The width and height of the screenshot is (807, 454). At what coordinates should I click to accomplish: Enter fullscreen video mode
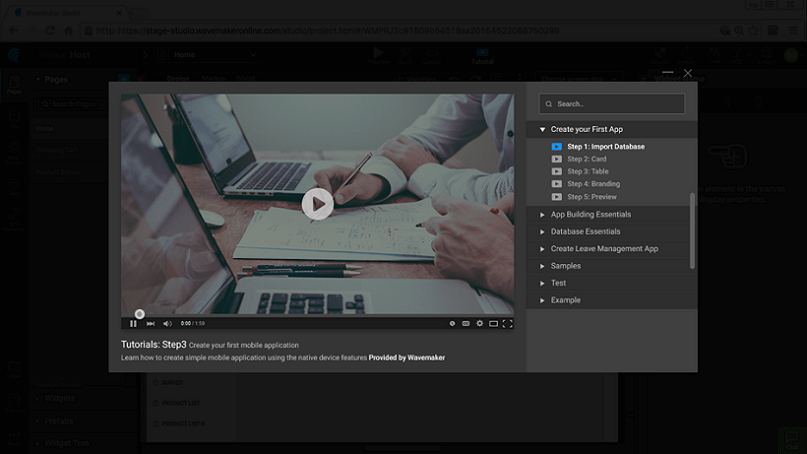click(x=507, y=323)
